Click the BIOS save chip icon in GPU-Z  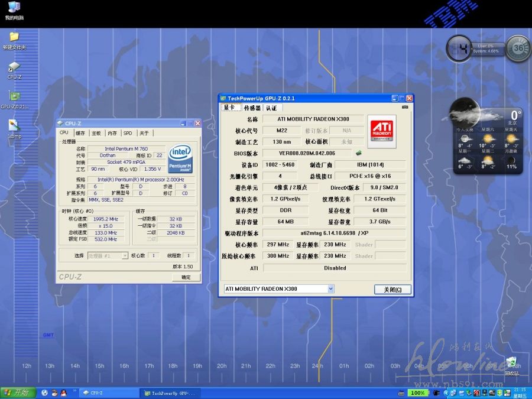coord(358,153)
